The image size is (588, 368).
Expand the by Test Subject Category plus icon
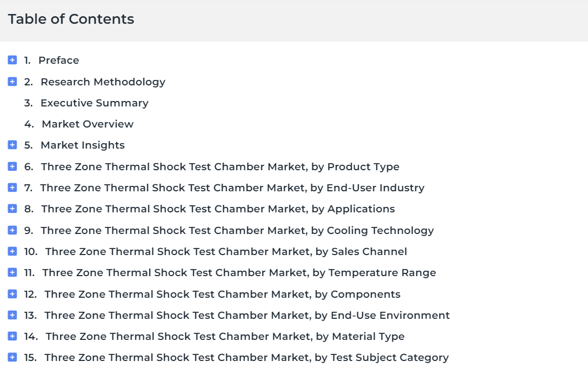coord(12,357)
